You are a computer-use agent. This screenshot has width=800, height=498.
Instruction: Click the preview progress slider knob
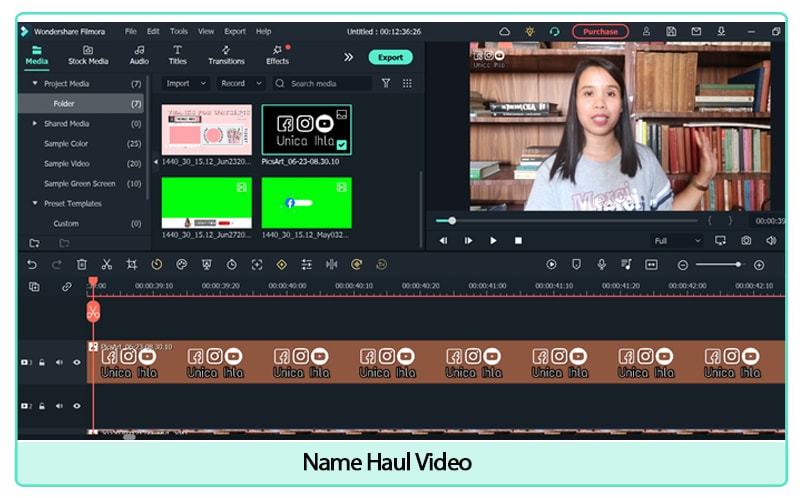pos(452,220)
